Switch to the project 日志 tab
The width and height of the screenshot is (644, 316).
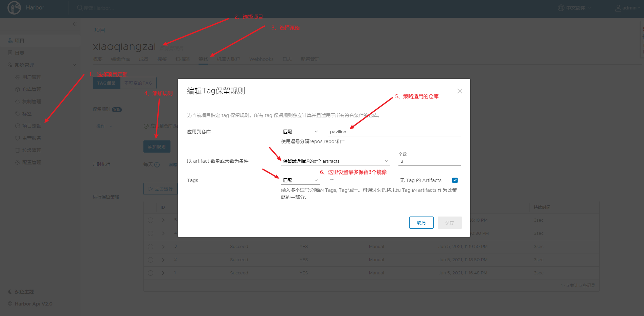(287, 59)
